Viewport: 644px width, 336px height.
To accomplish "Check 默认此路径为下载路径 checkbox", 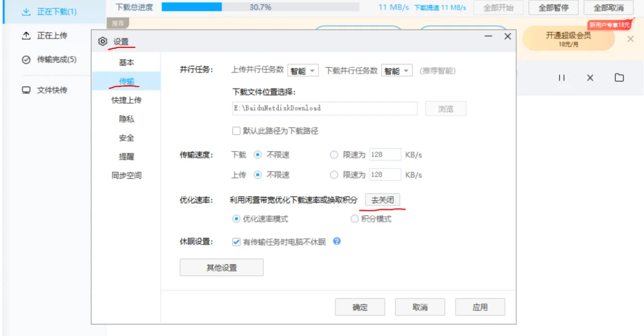I will pos(236,130).
